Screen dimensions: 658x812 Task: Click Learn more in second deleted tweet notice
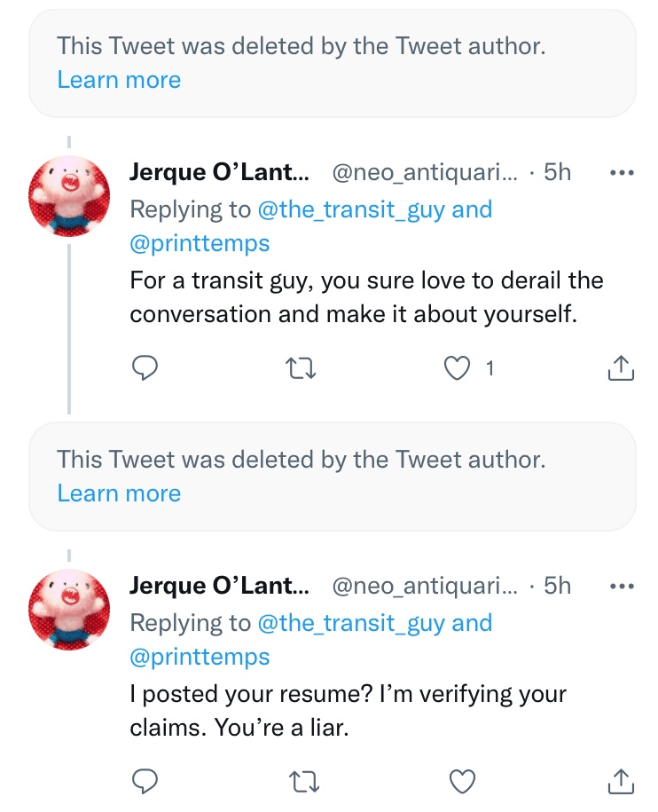tap(119, 493)
